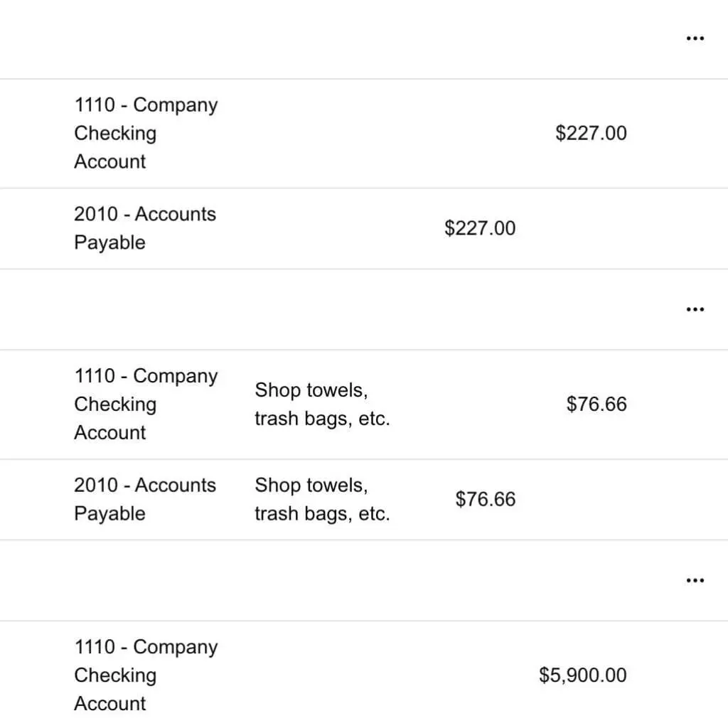This screenshot has width=728, height=728.
Task: Select the $5,900.00 credit amount
Action: click(x=582, y=675)
